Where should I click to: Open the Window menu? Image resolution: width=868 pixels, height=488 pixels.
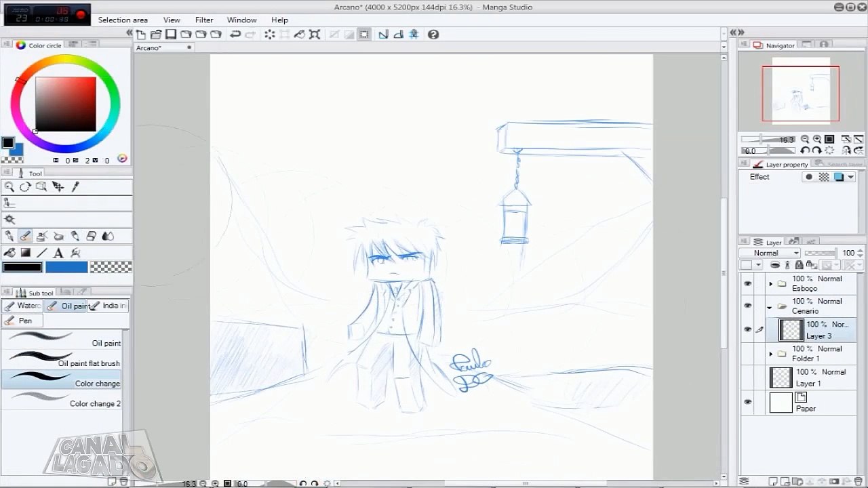pyautogui.click(x=241, y=20)
